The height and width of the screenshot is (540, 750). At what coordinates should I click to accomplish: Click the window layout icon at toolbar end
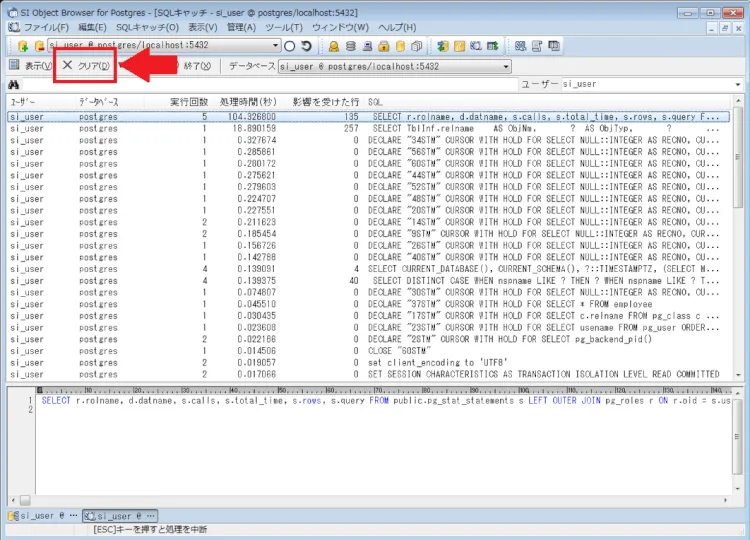553,46
